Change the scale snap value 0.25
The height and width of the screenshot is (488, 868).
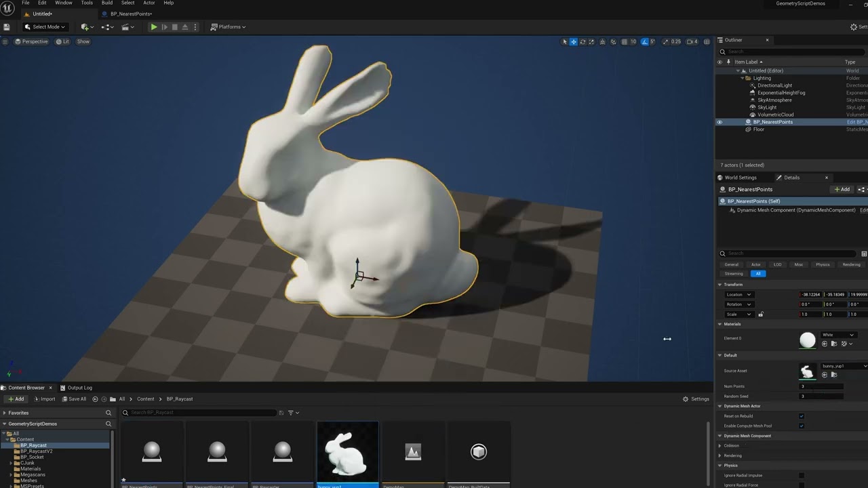click(675, 41)
